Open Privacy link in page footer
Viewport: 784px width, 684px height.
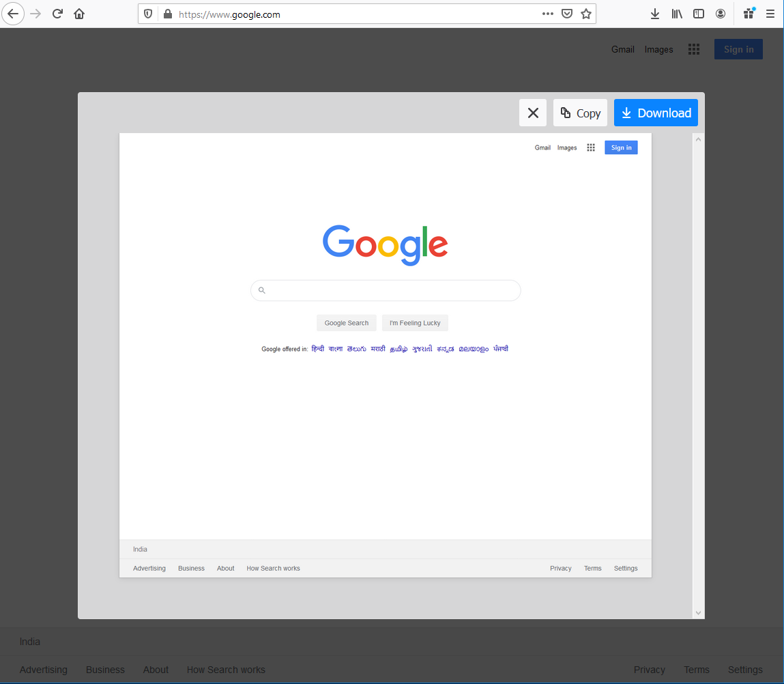[x=650, y=670]
